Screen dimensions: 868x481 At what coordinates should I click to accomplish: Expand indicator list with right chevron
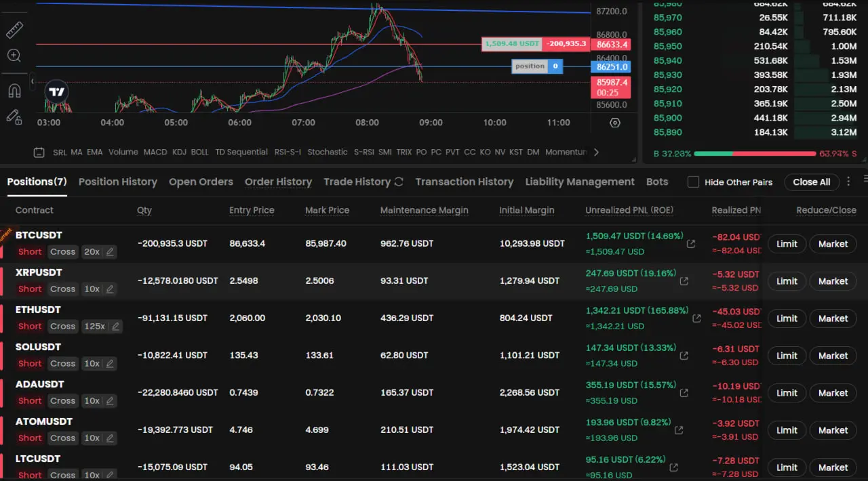pos(596,152)
